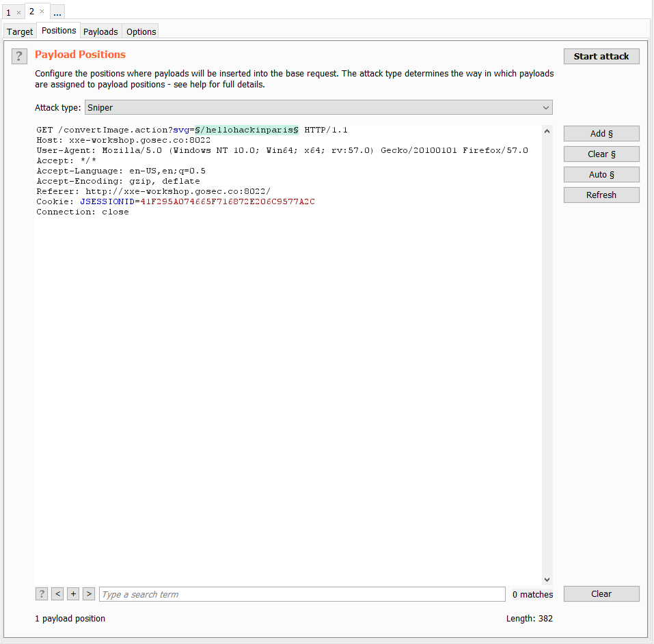The image size is (654, 644).
Task: Clear the search term field
Action: pyautogui.click(x=601, y=593)
